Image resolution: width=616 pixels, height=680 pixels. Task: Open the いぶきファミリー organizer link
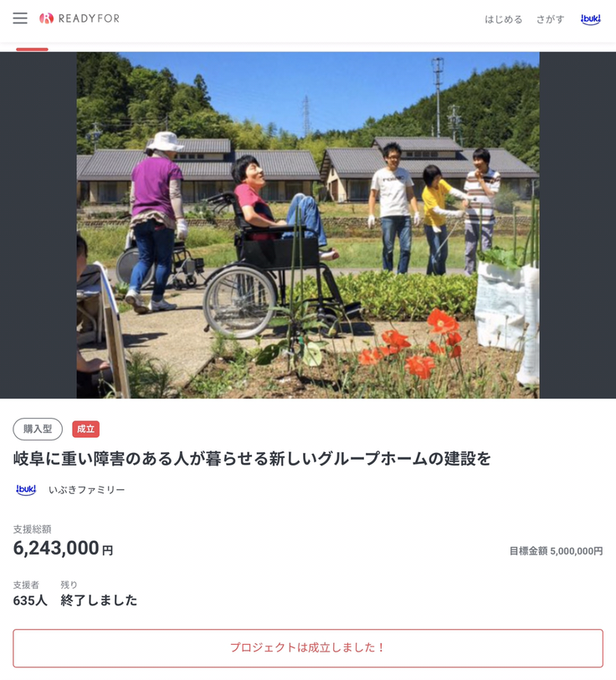coord(87,490)
